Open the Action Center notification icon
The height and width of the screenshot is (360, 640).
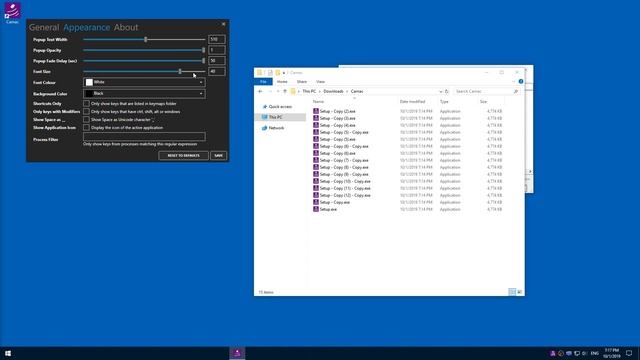[x=629, y=353]
